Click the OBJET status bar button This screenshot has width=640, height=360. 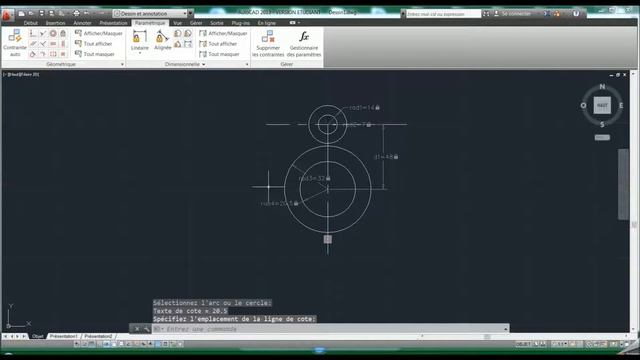tap(523, 344)
